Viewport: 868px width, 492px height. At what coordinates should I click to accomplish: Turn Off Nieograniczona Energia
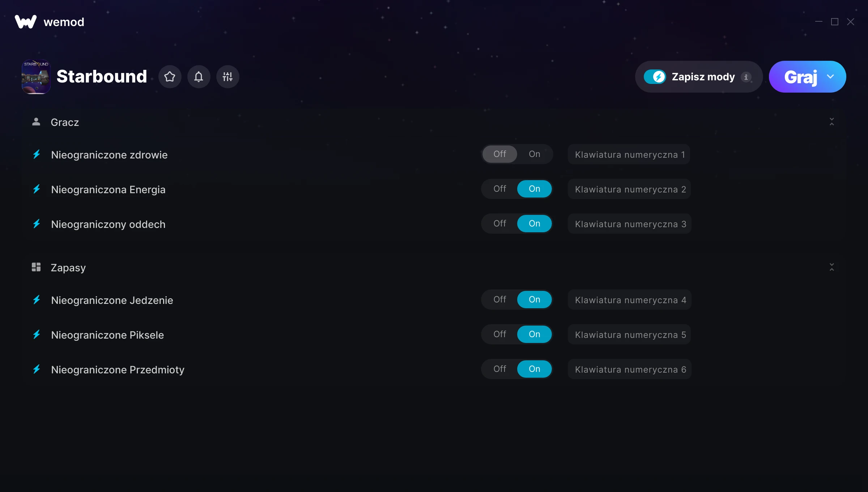499,189
